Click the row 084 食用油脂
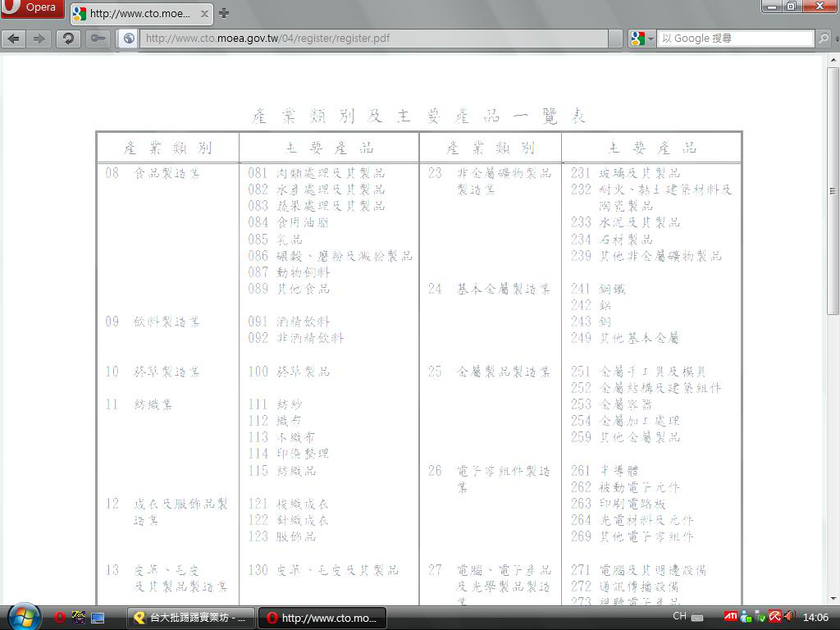The width and height of the screenshot is (840, 630). (288, 222)
